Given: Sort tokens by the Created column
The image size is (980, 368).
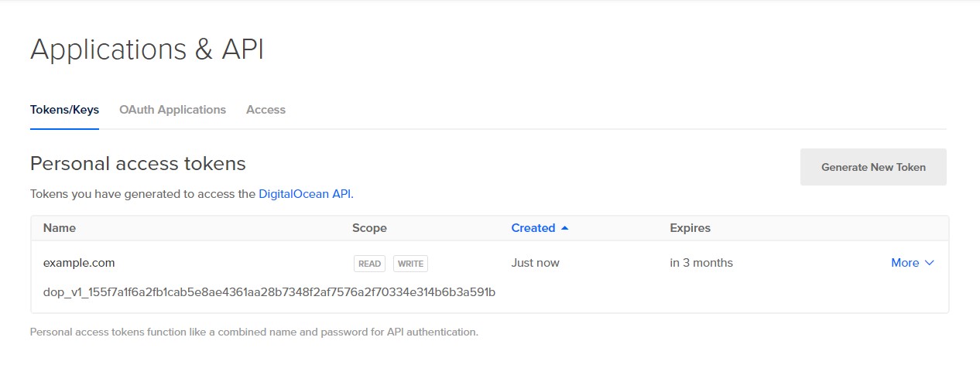Looking at the screenshot, I should (533, 228).
